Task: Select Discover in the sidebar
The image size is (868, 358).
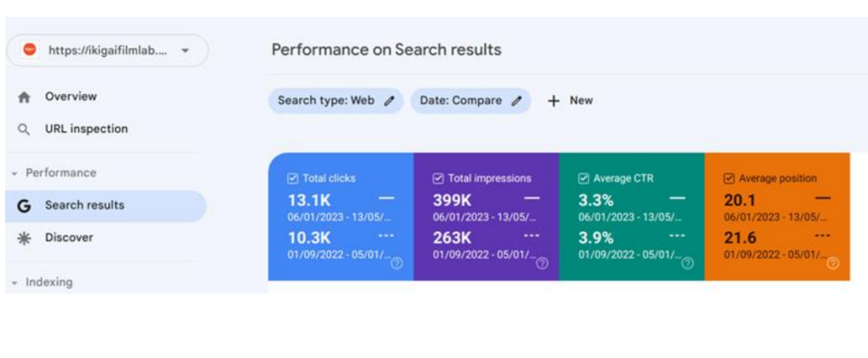Action: click(x=69, y=238)
